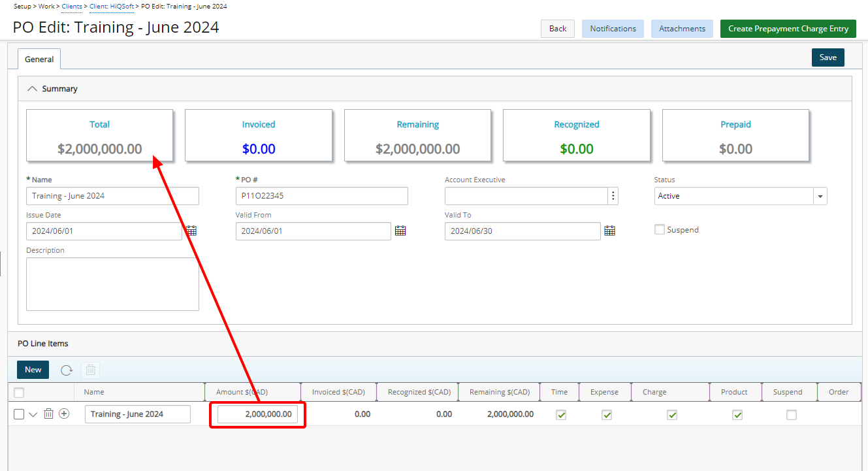
Task: Click the Issue Date field
Action: pos(104,231)
